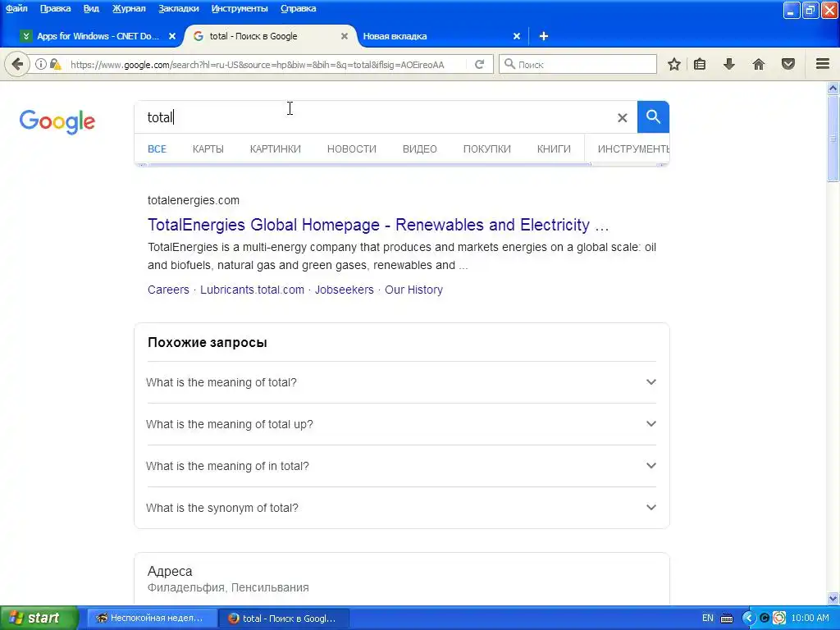Click the Адреса heading

[x=170, y=571]
